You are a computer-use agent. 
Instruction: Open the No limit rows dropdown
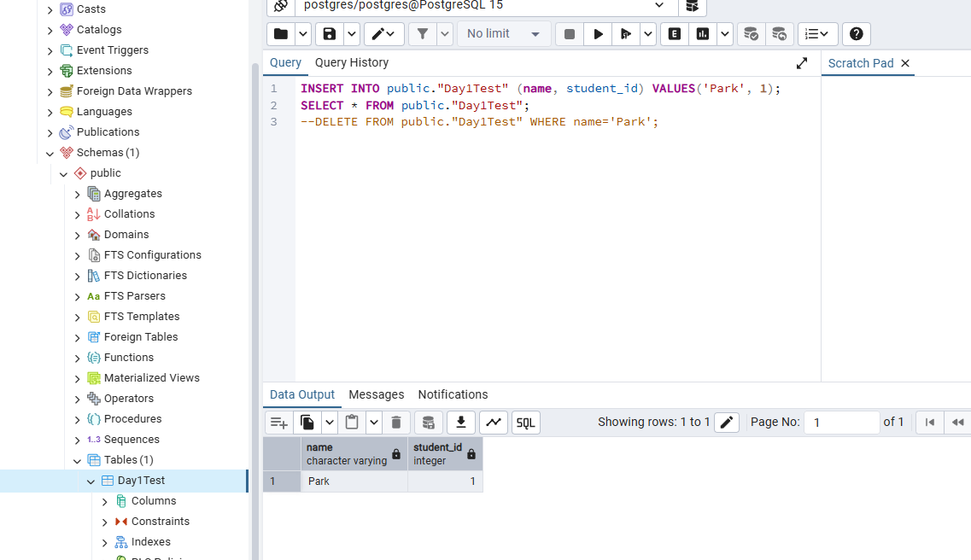point(504,34)
